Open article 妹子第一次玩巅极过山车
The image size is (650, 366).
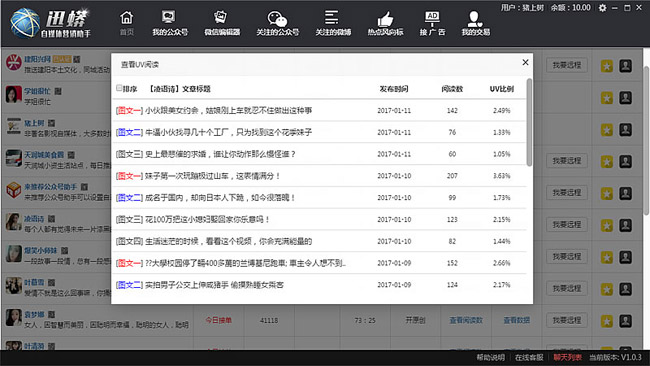213,176
